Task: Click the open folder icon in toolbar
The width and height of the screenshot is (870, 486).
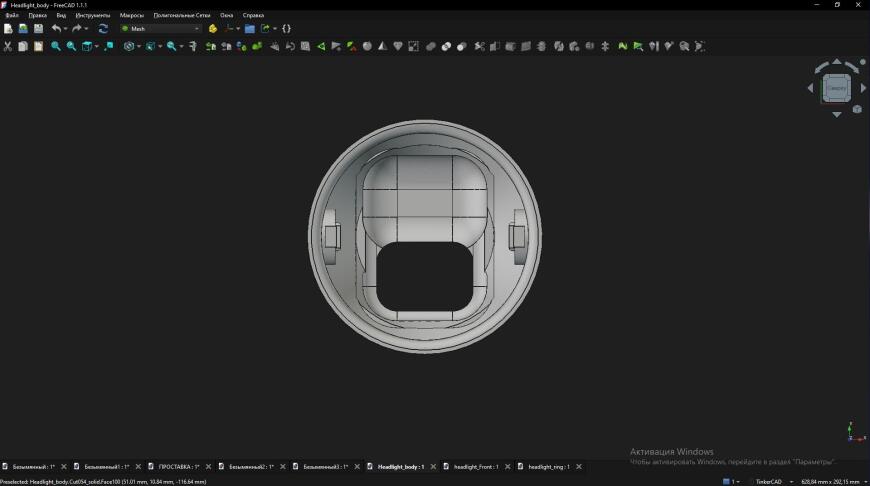Action: [250, 28]
